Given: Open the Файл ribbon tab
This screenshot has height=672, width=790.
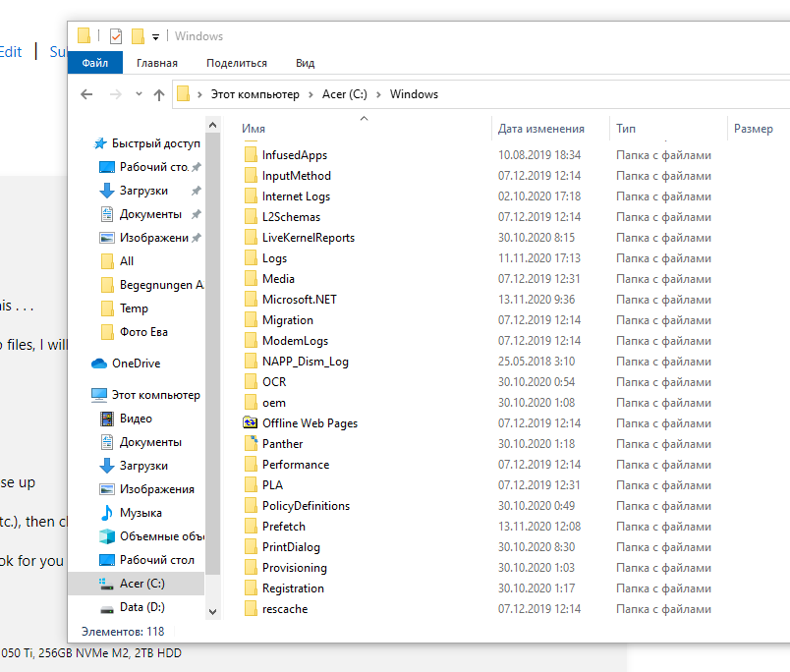Looking at the screenshot, I should click(95, 63).
